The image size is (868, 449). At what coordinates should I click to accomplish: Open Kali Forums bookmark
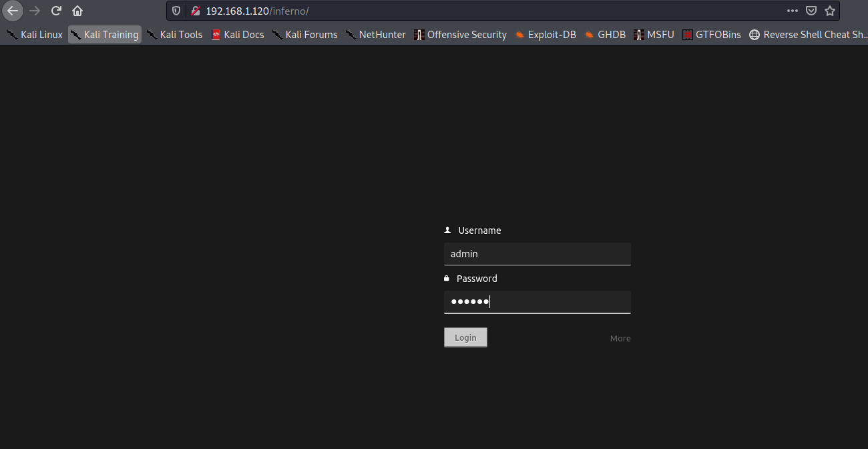(304, 35)
